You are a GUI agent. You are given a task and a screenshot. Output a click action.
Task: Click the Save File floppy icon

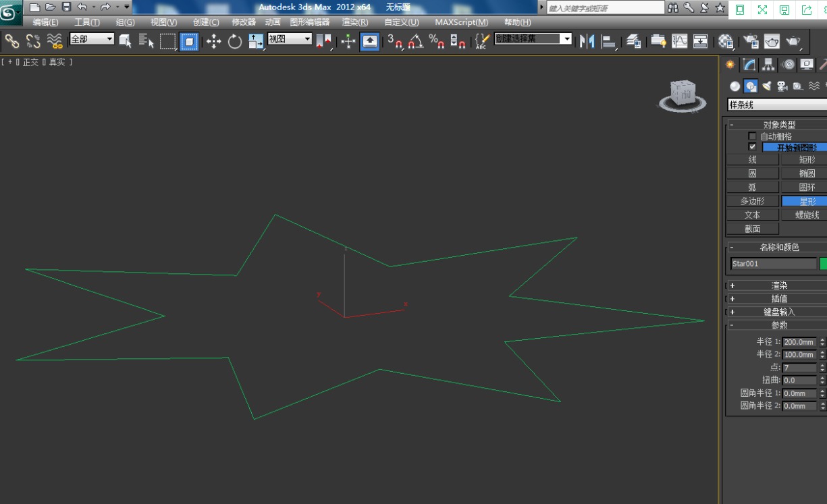point(66,7)
